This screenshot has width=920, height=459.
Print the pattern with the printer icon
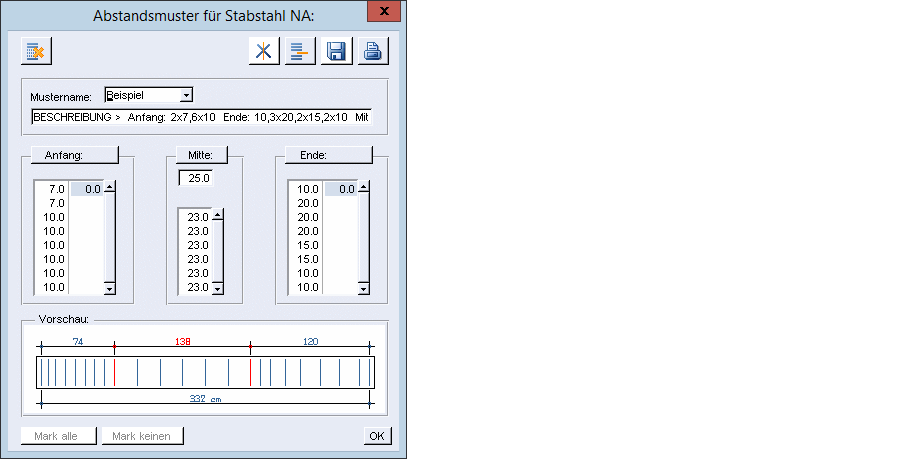(373, 51)
